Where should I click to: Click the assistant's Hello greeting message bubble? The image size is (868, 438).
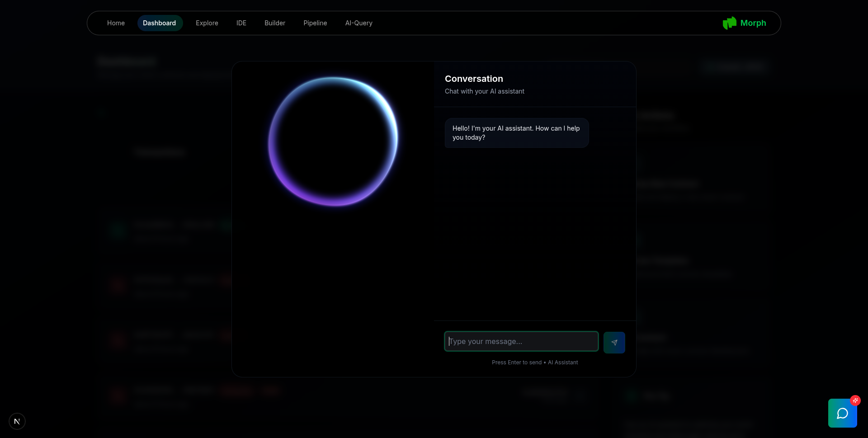click(516, 133)
